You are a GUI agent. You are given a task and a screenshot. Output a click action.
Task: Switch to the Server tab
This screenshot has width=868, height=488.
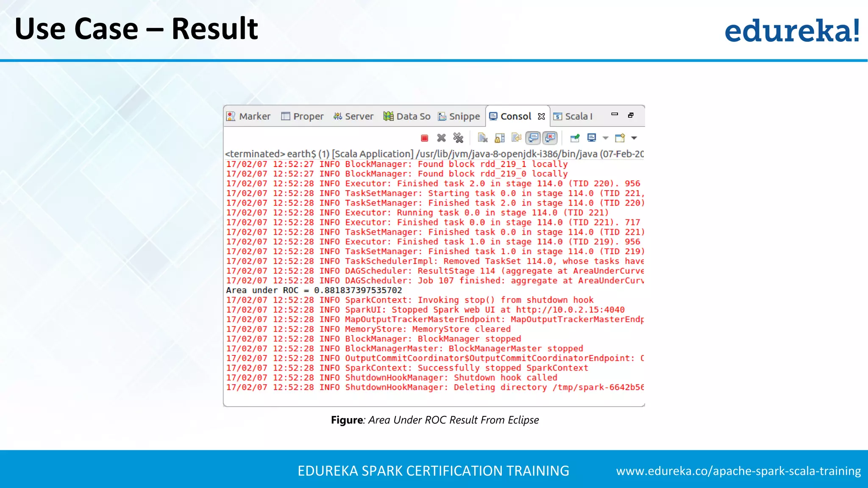(x=353, y=116)
